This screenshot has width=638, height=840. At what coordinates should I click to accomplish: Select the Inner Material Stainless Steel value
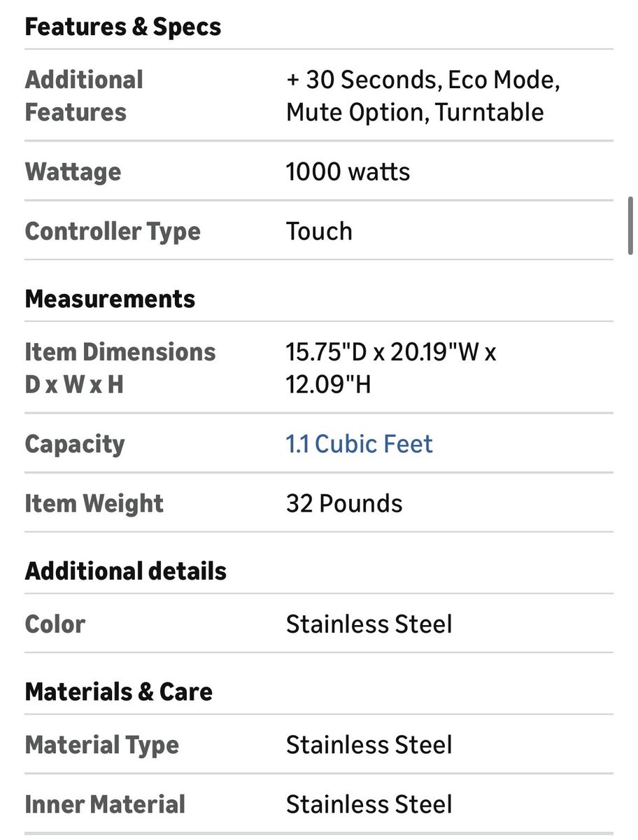click(x=369, y=804)
